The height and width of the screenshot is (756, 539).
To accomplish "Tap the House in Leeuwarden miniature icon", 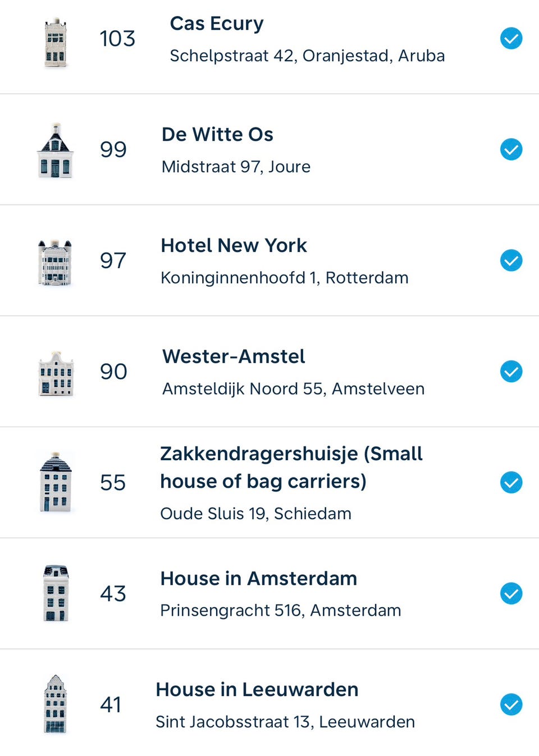I will 55,704.
